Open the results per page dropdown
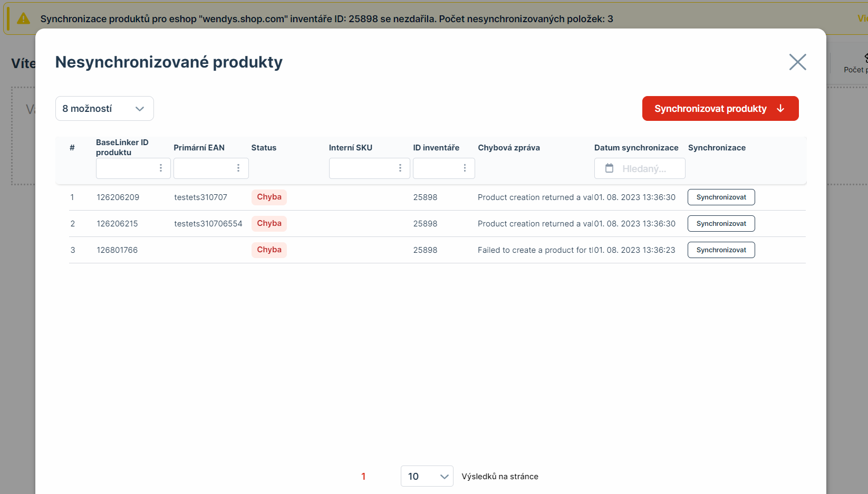The height and width of the screenshot is (494, 868). 427,476
